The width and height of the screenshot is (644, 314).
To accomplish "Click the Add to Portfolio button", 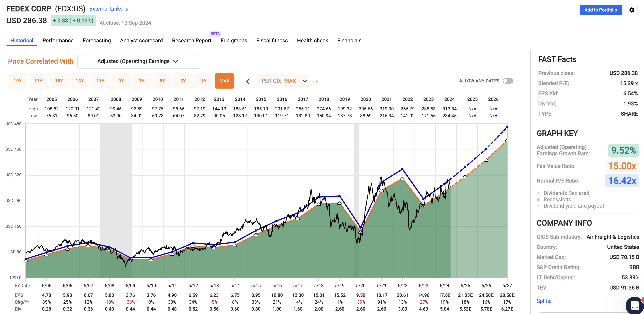I will pos(601,10).
